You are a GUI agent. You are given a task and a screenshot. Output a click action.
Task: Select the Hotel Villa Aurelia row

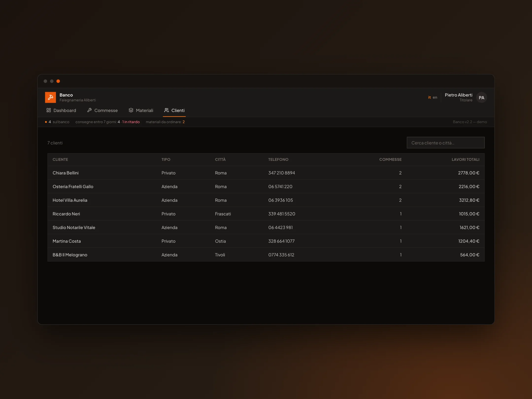pos(266,200)
